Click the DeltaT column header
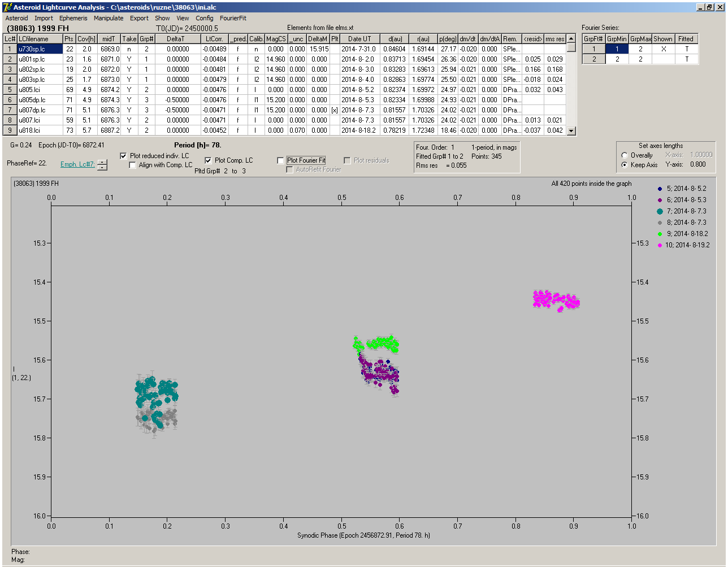728x567 pixels. pyautogui.click(x=175, y=39)
